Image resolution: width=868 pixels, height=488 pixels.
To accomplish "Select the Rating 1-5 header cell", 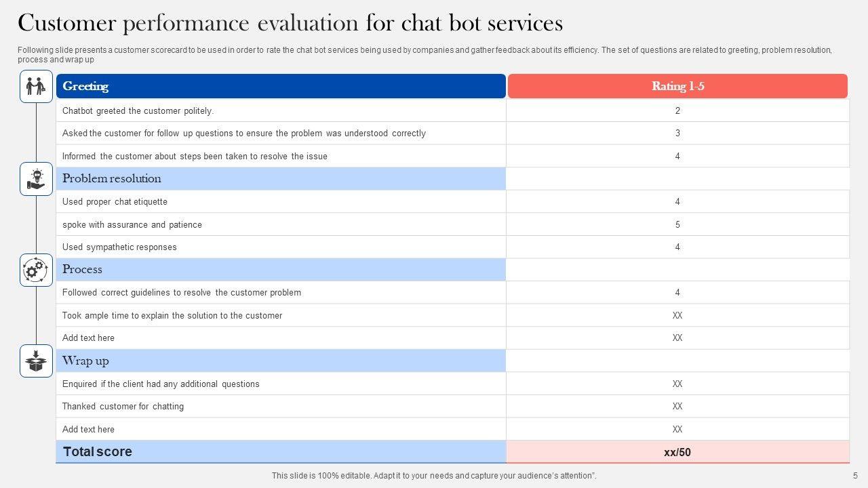I will [677, 86].
